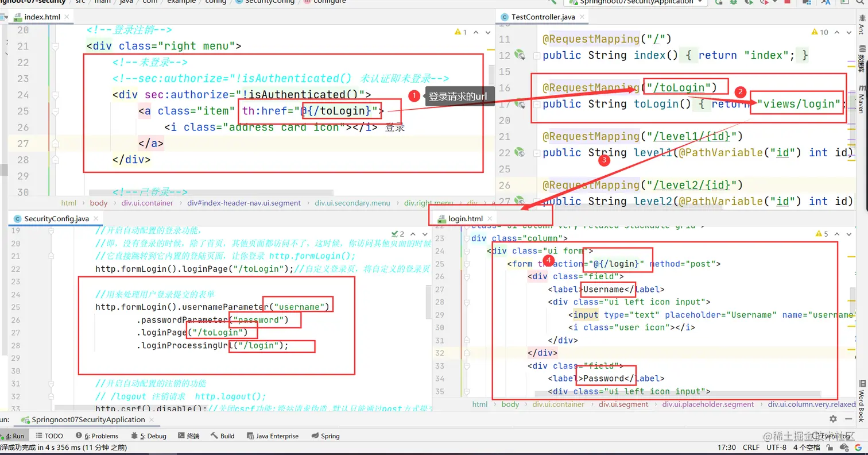Open the Java Enterprise tool window
Screen dimensions: 868x455
tap(273, 436)
